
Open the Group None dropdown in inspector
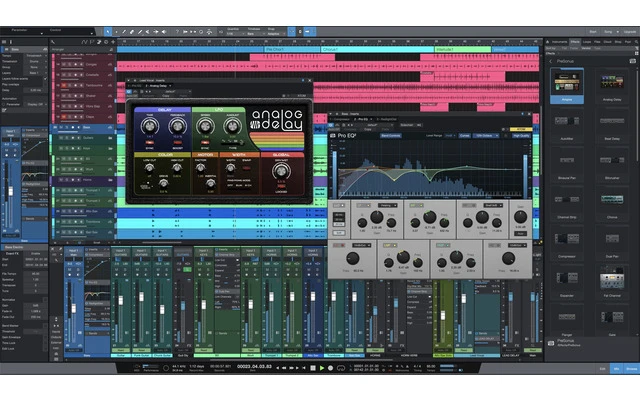tap(35, 67)
